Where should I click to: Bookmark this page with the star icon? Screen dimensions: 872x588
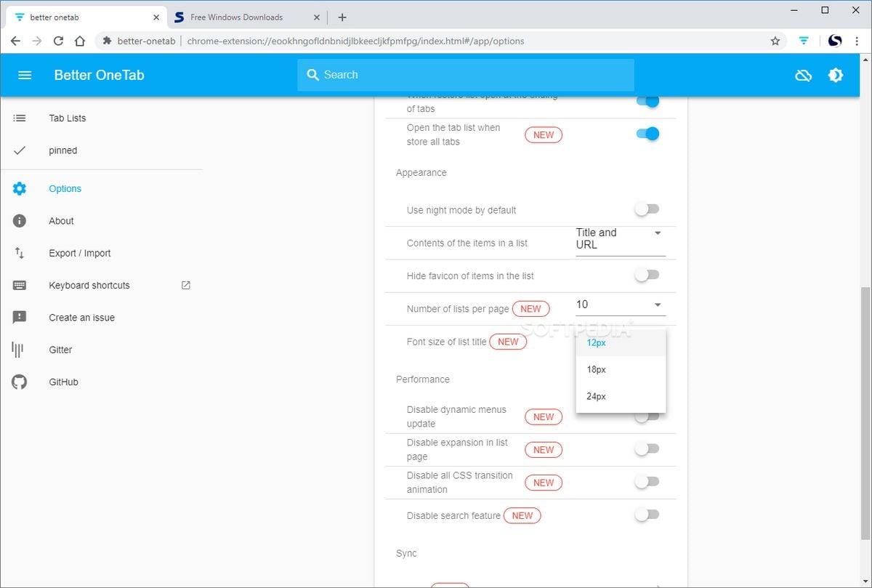[775, 41]
